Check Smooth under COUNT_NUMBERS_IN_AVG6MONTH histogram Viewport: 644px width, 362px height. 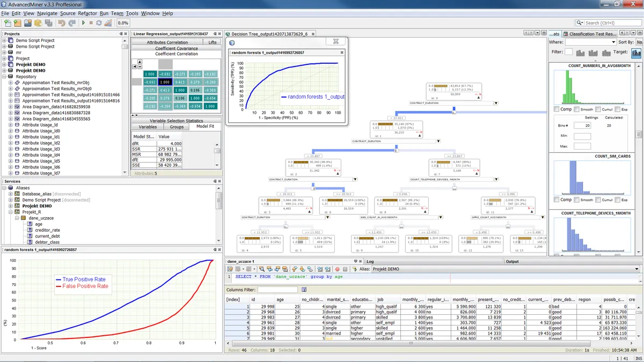click(576, 109)
